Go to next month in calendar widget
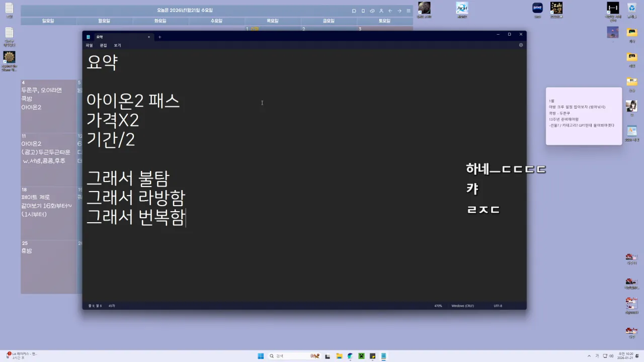The image size is (644, 362). 399,11
